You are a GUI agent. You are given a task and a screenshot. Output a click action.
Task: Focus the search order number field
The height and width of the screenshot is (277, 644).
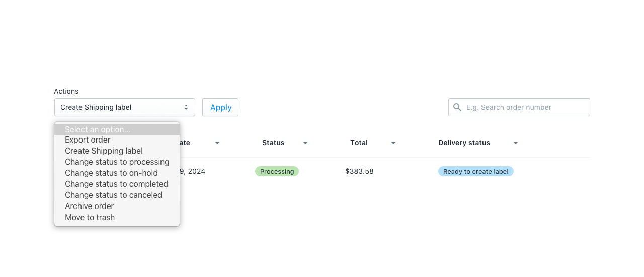point(519,107)
